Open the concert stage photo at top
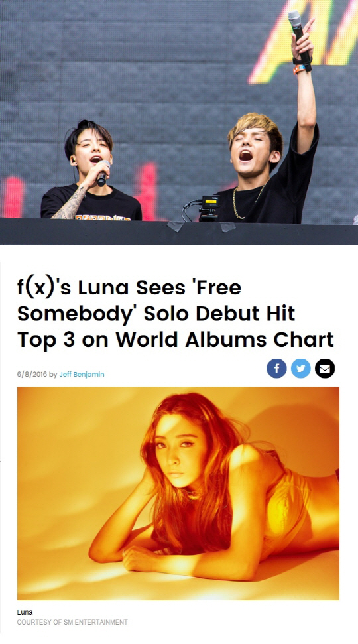 [179, 123]
